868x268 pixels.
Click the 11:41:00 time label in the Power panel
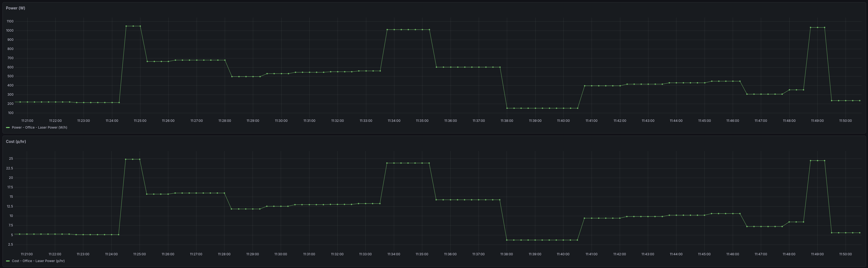(x=591, y=121)
